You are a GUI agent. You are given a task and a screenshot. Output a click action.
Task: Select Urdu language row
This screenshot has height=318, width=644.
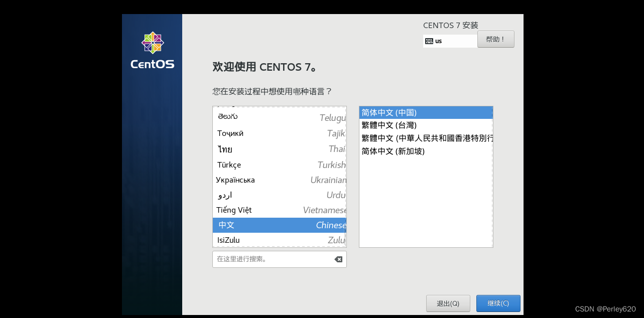[x=279, y=195]
